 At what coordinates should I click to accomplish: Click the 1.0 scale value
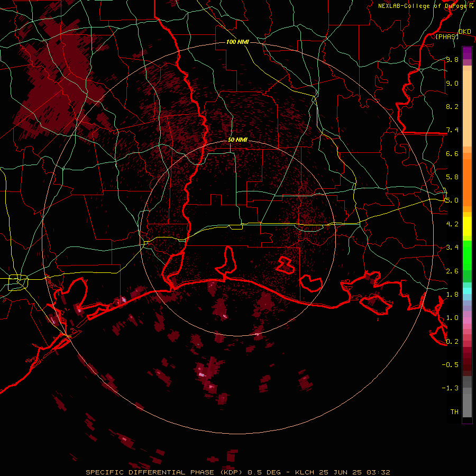452,318
